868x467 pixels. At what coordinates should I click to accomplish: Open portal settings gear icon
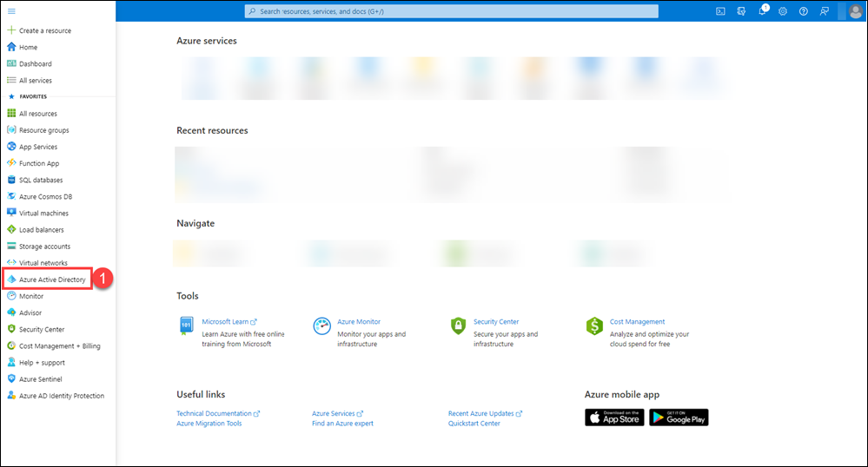tap(782, 11)
